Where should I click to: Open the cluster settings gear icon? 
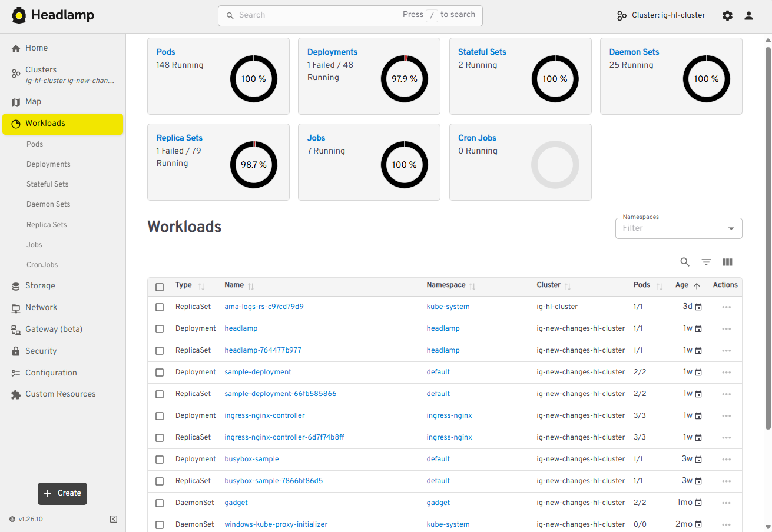pos(727,15)
